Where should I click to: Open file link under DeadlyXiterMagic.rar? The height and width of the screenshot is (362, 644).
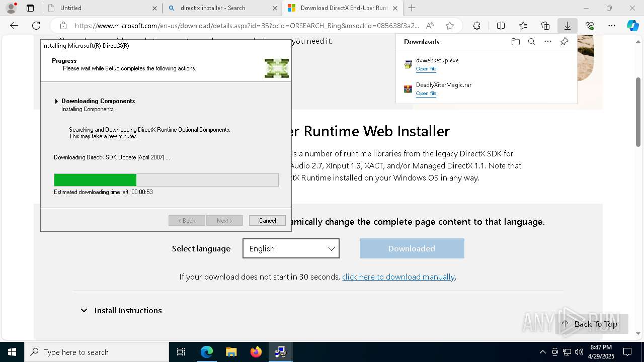pos(426,94)
